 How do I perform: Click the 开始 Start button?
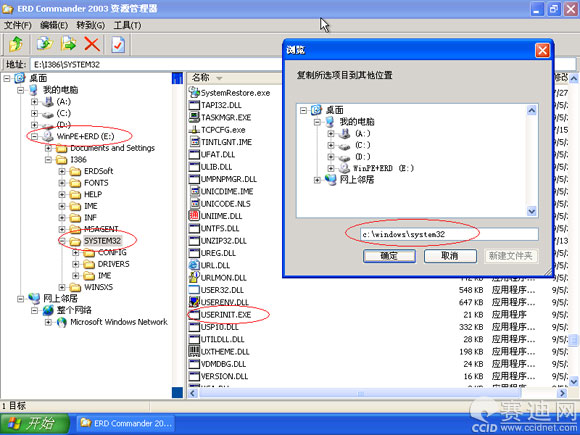[x=35, y=423]
